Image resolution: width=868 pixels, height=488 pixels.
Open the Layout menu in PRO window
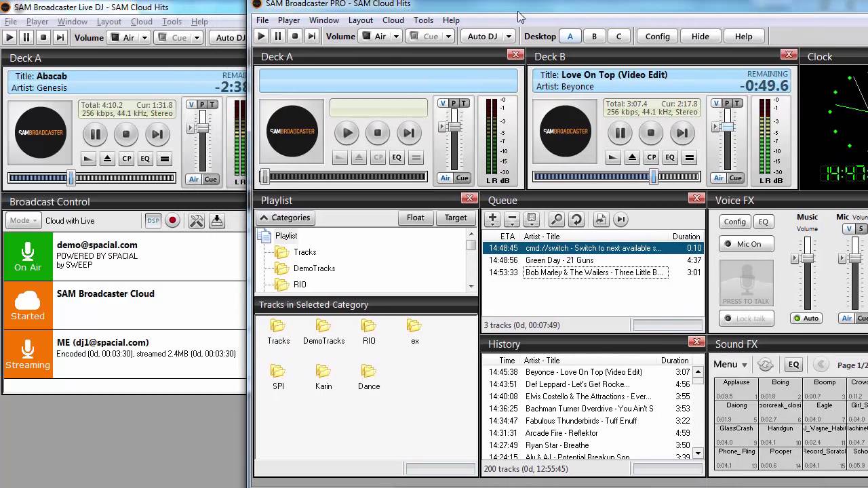[x=361, y=20]
